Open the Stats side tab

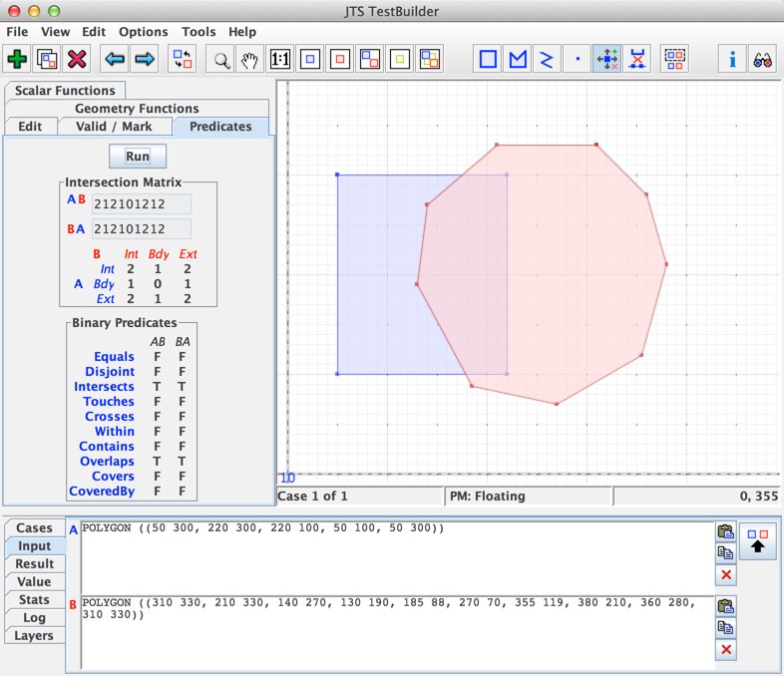coord(35,600)
